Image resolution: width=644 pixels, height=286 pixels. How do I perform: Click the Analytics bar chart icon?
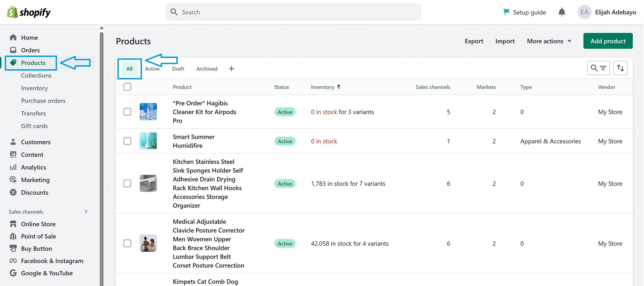pos(13,167)
